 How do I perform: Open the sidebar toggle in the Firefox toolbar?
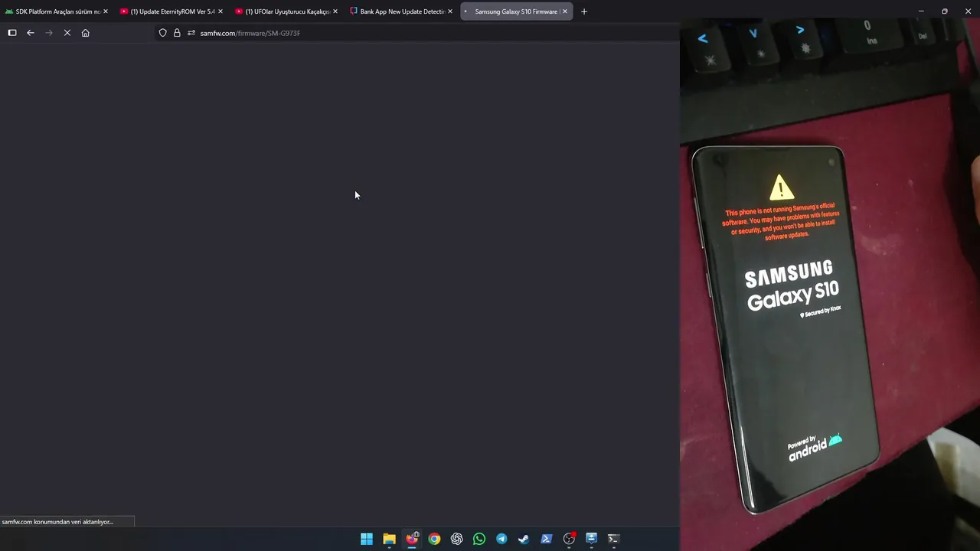pyautogui.click(x=12, y=33)
